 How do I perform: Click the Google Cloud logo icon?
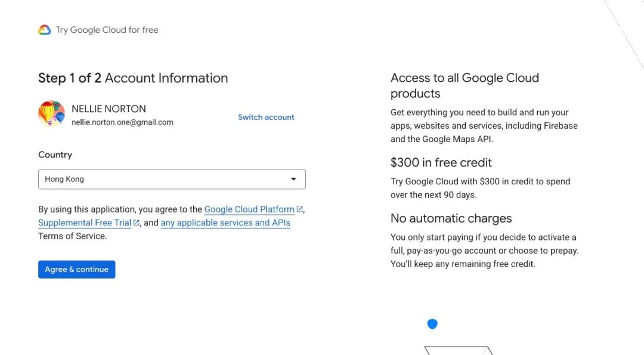45,30
